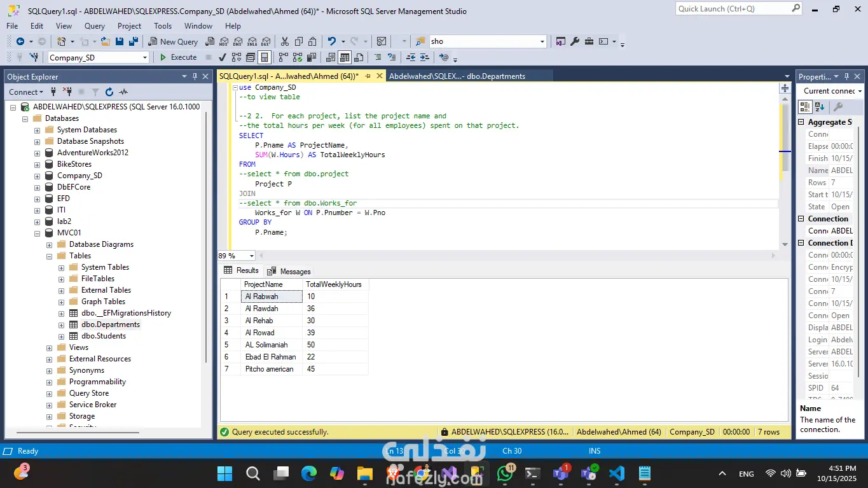Toggle Include Actual Execution Plan
Screen dimensions: 868x488
(283, 57)
